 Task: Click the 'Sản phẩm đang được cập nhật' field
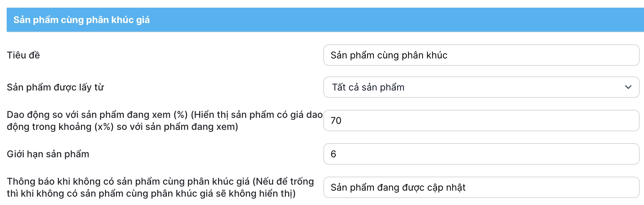481,187
